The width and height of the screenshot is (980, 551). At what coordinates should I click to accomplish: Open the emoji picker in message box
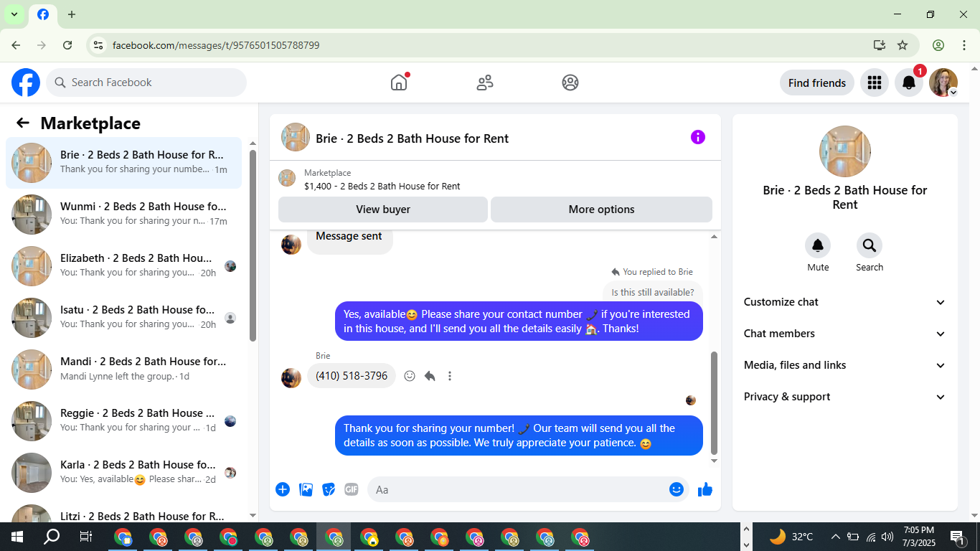676,489
